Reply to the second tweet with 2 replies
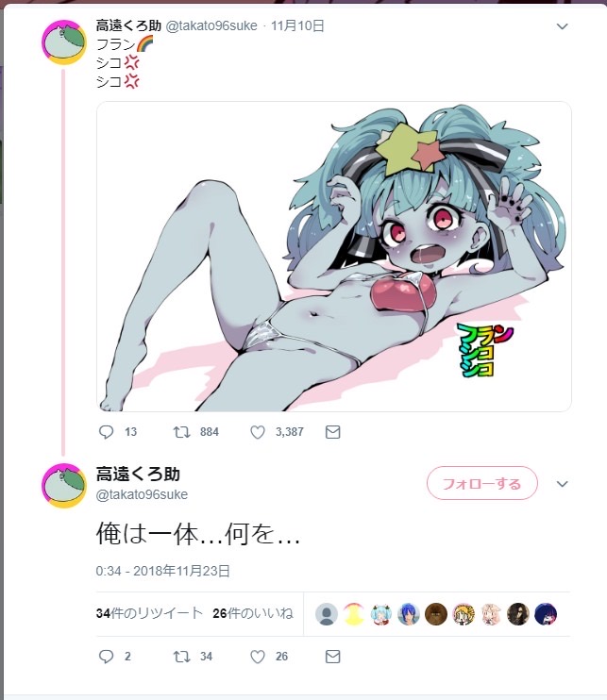The image size is (607, 700). tap(106, 657)
